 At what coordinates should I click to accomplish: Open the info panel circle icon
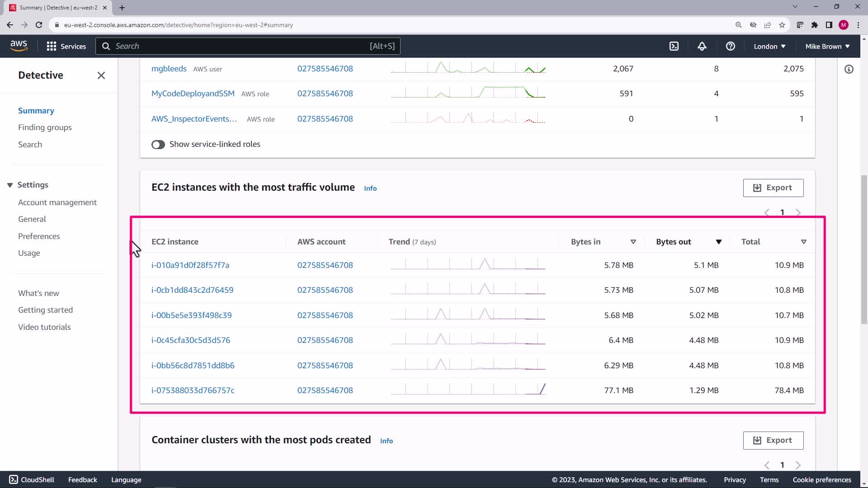pyautogui.click(x=849, y=69)
